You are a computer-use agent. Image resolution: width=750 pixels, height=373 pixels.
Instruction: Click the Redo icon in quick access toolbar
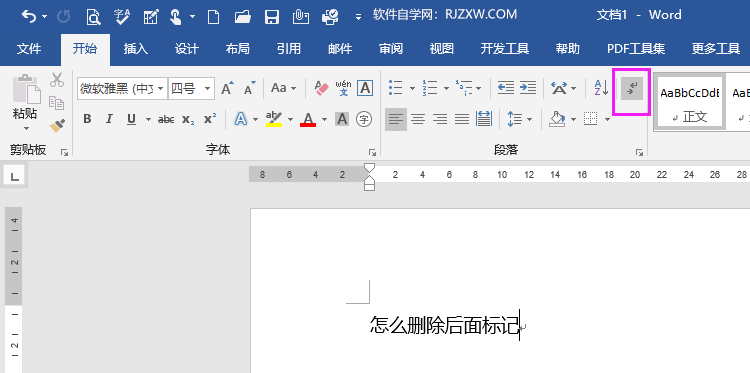(x=64, y=17)
